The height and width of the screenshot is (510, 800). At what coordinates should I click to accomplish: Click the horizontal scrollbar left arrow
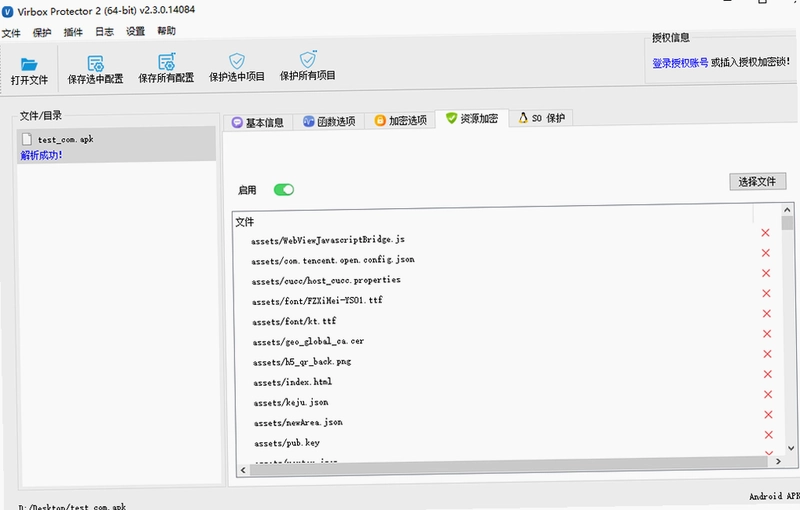tap(243, 470)
